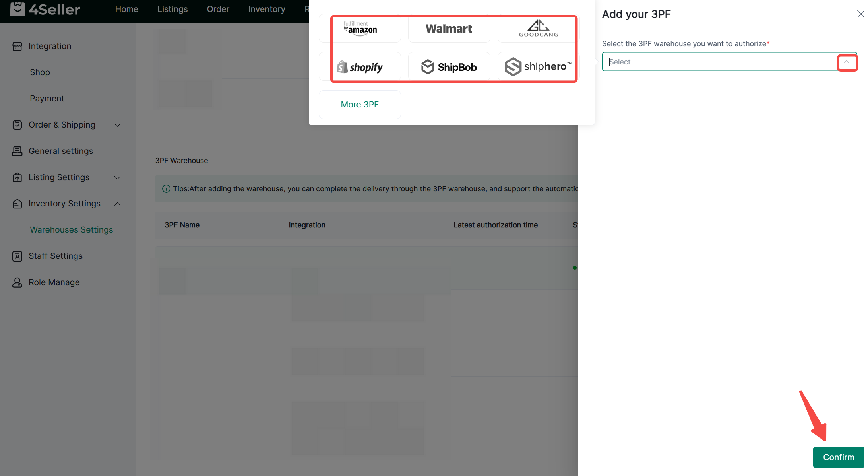
Task: Click the Confirm button
Action: point(838,457)
